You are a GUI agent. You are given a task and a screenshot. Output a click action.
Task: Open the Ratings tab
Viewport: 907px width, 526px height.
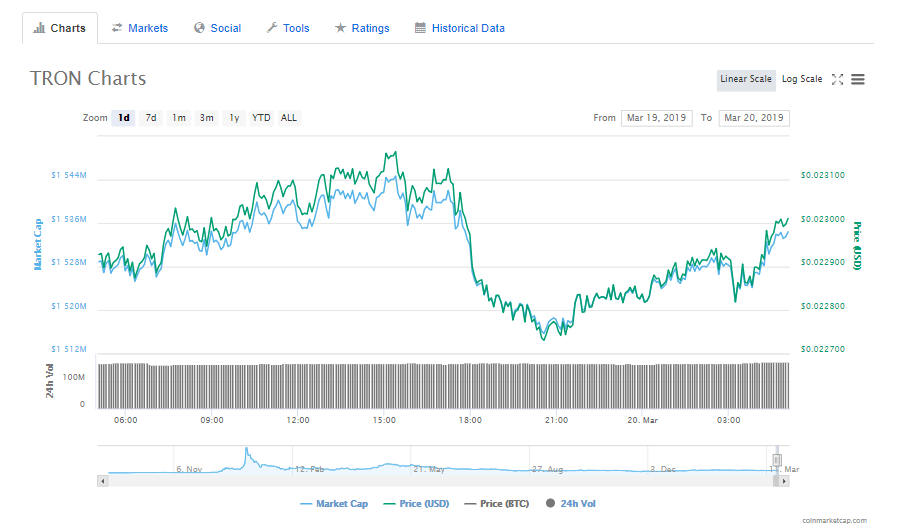pos(362,28)
